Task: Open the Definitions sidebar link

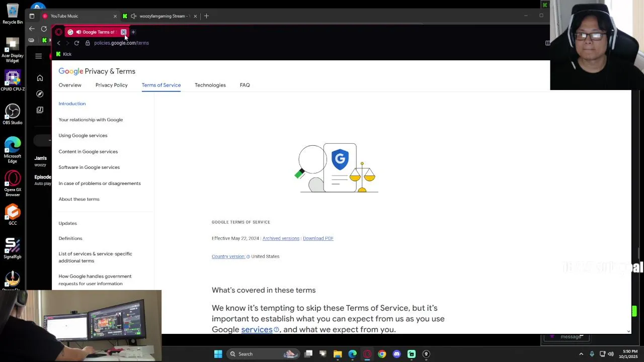Action: pos(70,238)
